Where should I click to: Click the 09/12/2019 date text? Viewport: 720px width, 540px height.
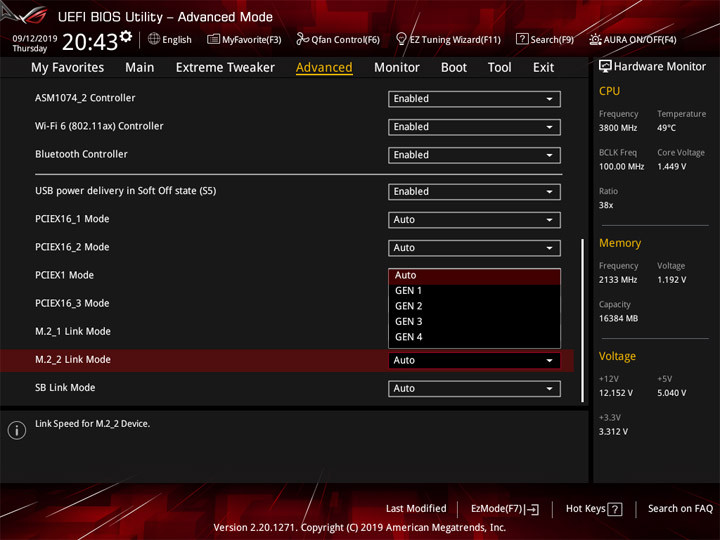pos(34,39)
